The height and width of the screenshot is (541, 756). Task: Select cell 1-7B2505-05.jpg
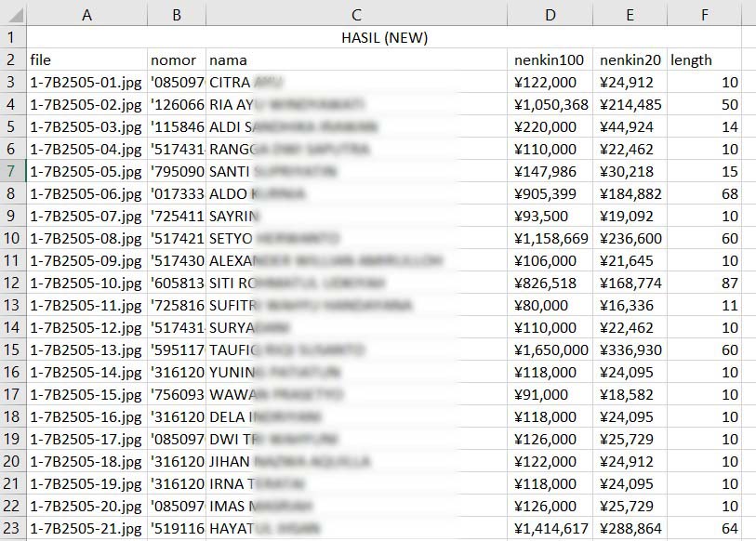[86, 171]
